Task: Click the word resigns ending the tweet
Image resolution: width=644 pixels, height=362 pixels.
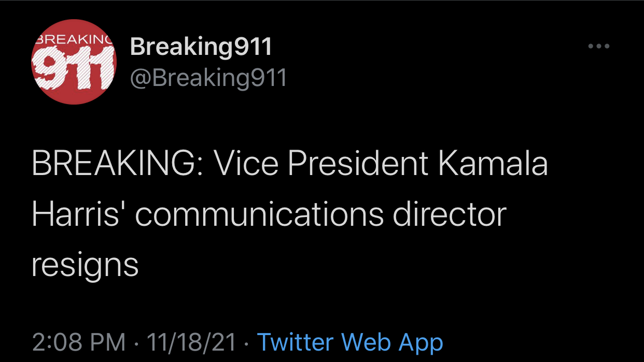Action: tap(85, 265)
